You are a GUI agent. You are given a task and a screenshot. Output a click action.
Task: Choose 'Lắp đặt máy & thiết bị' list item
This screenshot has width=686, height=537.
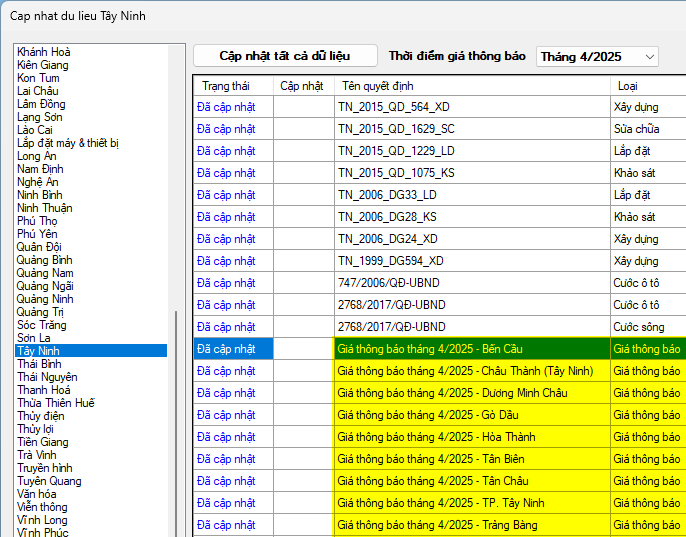(91, 143)
